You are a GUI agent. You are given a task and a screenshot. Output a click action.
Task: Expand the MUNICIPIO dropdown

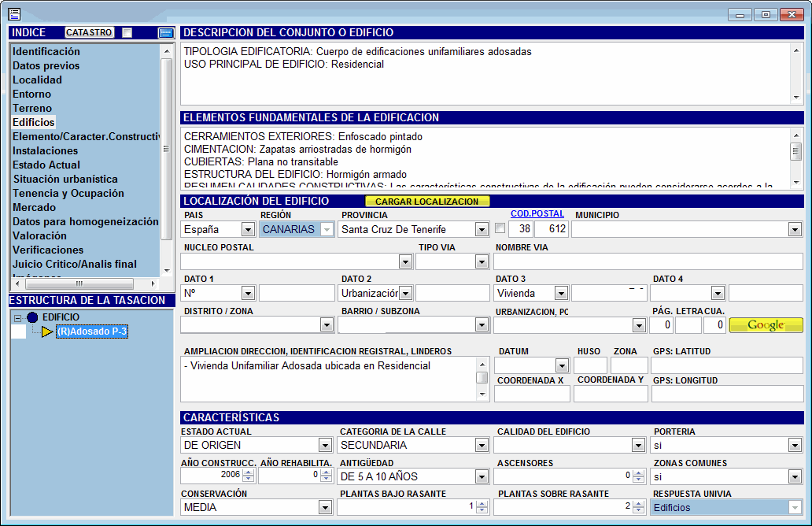point(795,230)
